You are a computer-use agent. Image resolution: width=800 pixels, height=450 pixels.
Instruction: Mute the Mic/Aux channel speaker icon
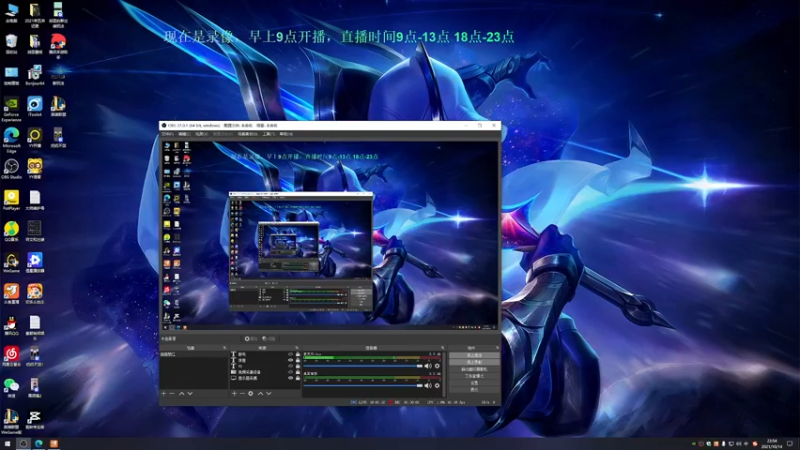click(x=428, y=366)
